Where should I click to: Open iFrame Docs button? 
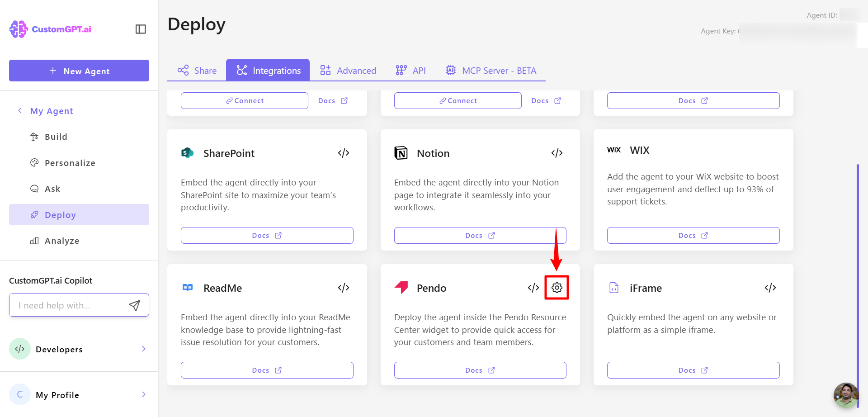pyautogui.click(x=693, y=370)
